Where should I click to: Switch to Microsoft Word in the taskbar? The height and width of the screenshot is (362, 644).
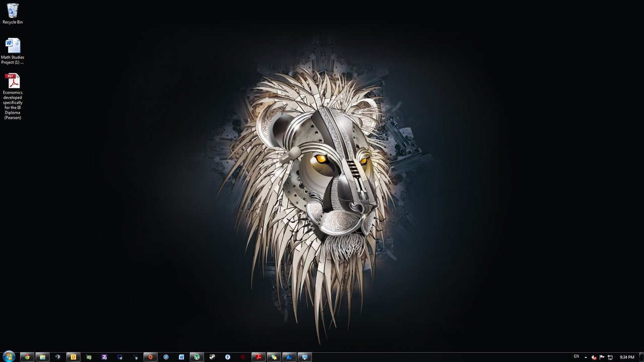coord(181,357)
